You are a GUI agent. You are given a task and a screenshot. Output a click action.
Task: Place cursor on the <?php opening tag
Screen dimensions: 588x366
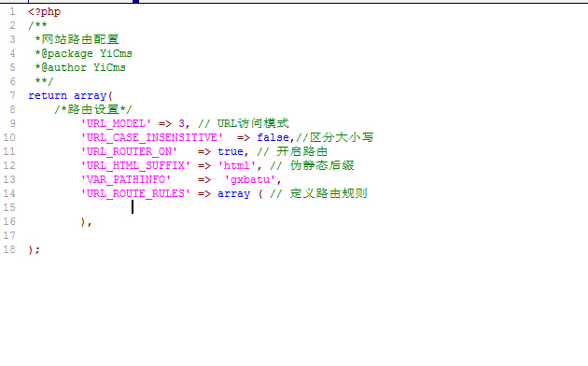44,12
